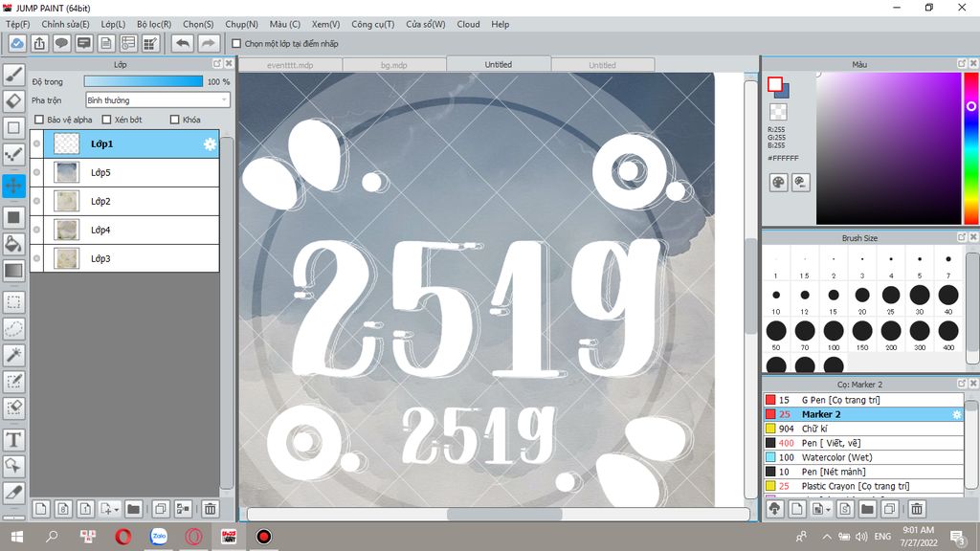Viewport: 980px width, 551px height.
Task: Toggle 'Chọn một lớp tại điểm nhấp' checkbox
Action: tap(236, 44)
